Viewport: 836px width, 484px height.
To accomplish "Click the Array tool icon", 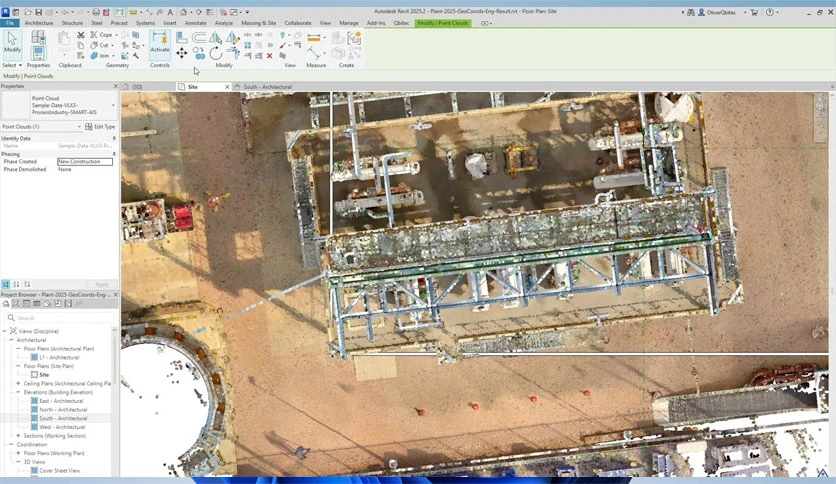I will pos(247,45).
